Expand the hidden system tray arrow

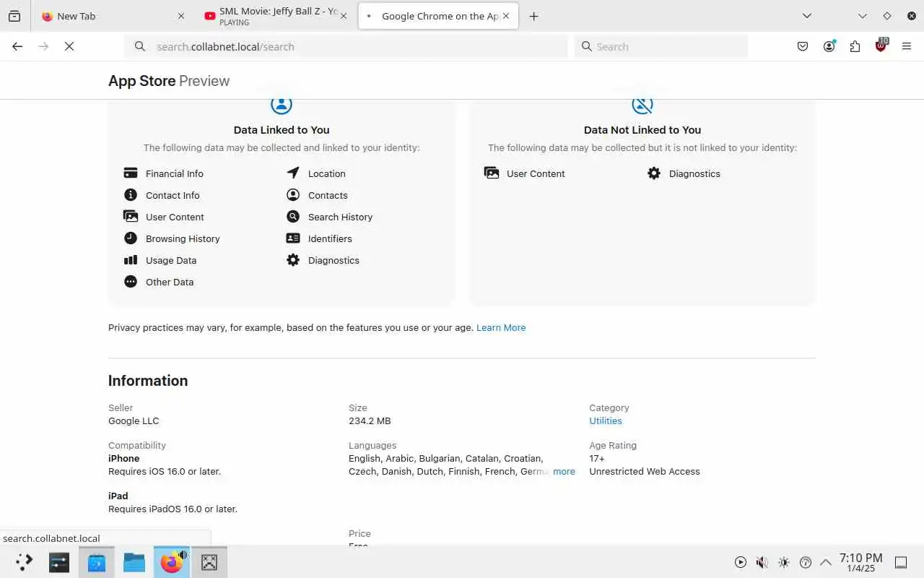tap(826, 562)
